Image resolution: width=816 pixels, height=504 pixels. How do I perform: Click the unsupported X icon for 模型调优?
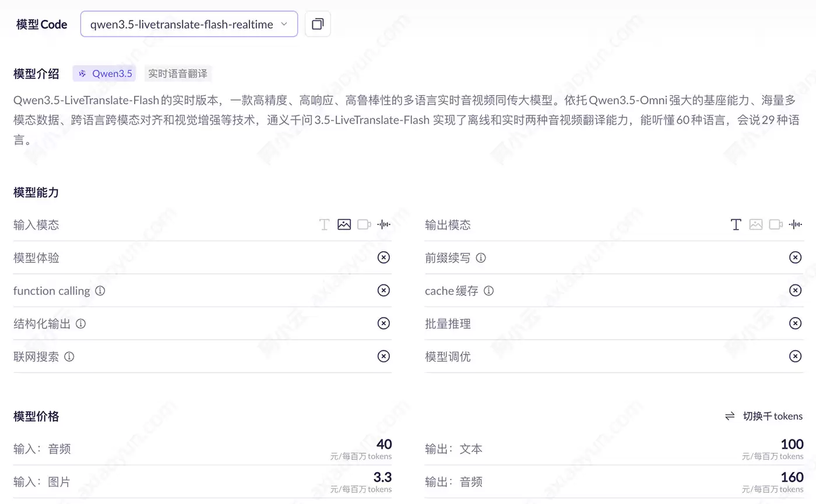click(795, 356)
